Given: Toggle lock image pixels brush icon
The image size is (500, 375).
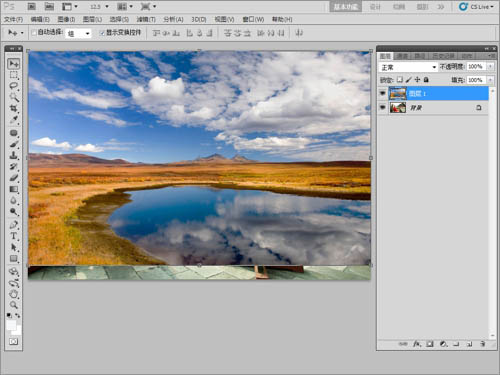Looking at the screenshot, I should 408,80.
